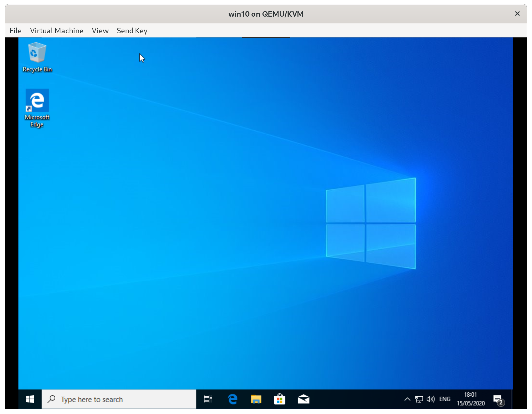532x414 pixels.
Task: Open the Mail app from the taskbar
Action: tap(304, 399)
